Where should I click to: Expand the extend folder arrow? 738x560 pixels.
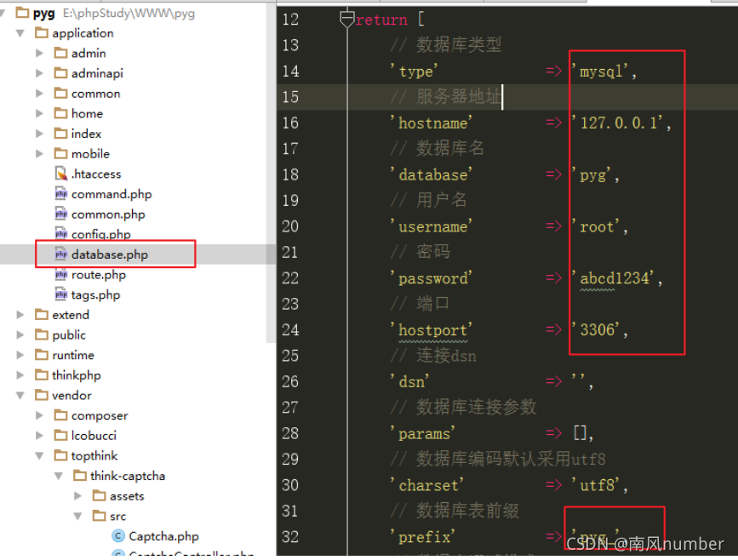pyautogui.click(x=20, y=315)
